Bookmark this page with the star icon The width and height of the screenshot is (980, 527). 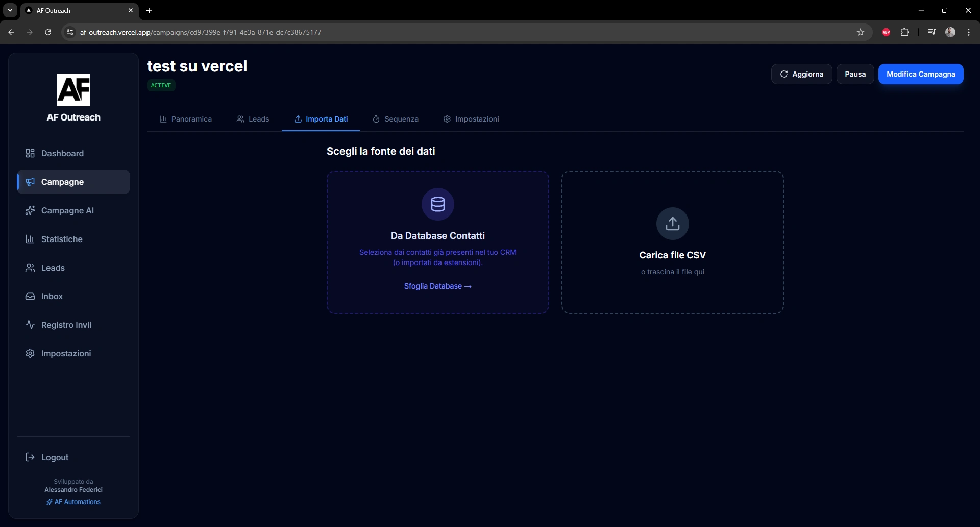point(861,32)
